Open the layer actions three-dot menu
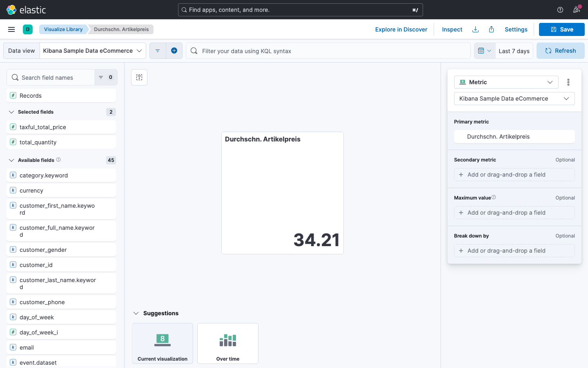The width and height of the screenshot is (588, 368). (x=568, y=82)
